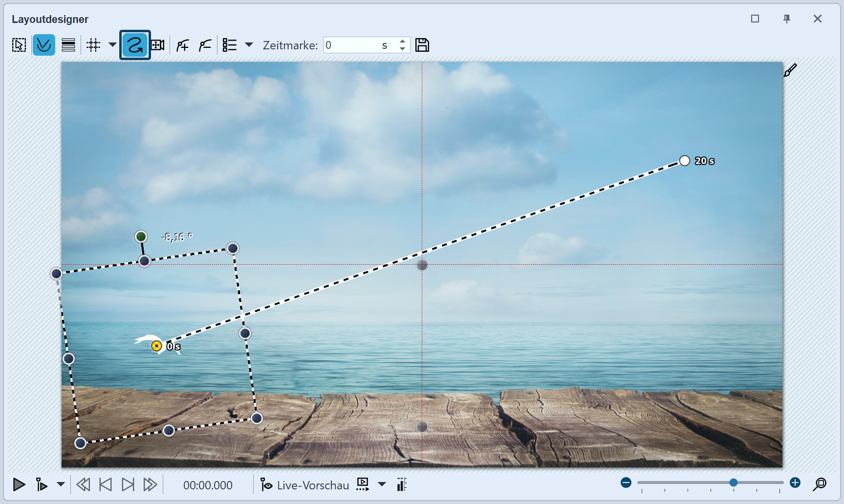This screenshot has width=844, height=504.
Task: Click the zoom slider handle
Action: pyautogui.click(x=734, y=483)
